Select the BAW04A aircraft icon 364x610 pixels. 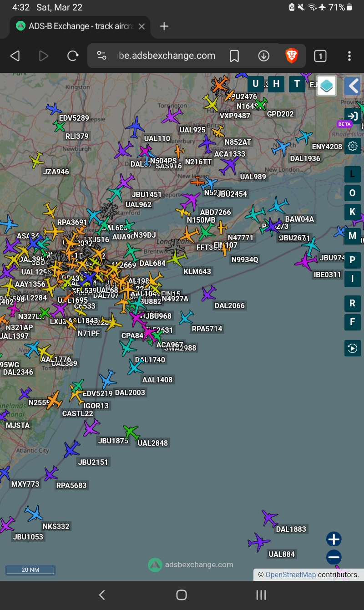click(278, 206)
